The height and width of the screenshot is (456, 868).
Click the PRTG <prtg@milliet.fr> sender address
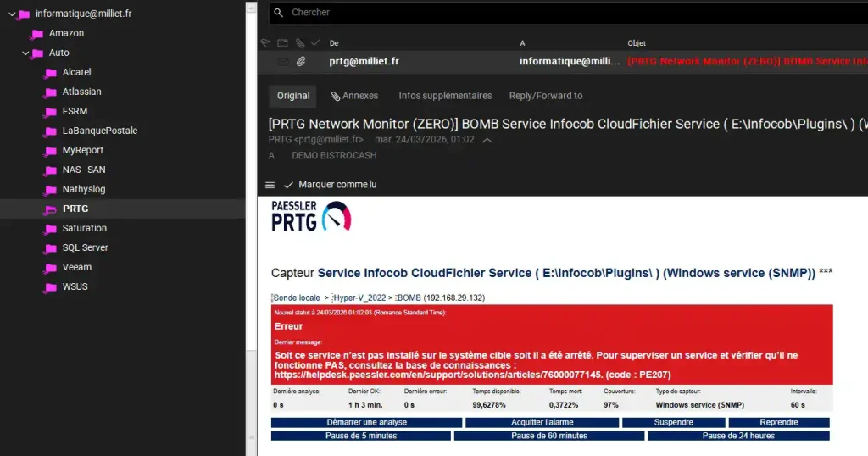point(315,140)
